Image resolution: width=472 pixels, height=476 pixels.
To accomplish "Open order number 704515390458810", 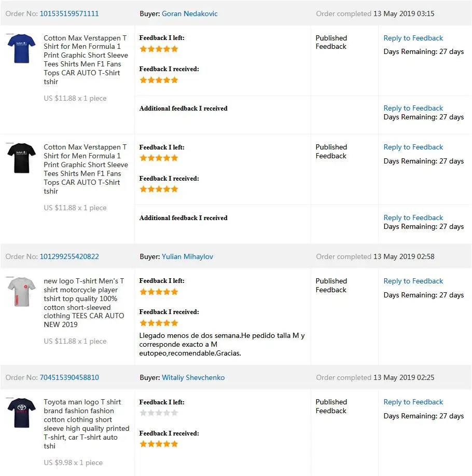I will [69, 377].
